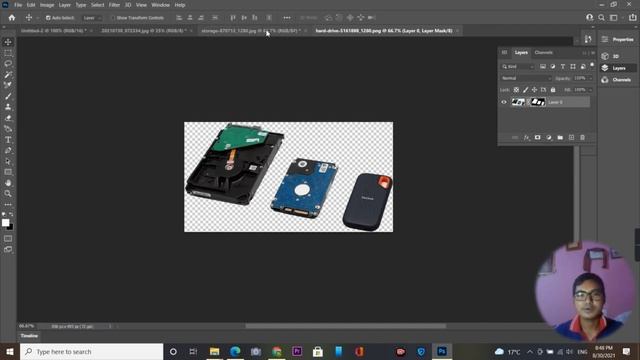Screen dimensions: 640x360
Task: Toggle lock all padlock icon
Action: [553, 90]
